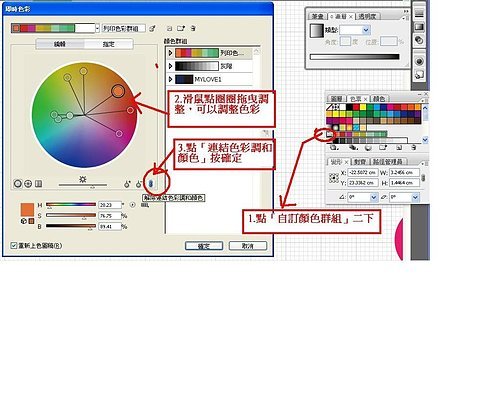Switch to the 漸層 gradient tab
This screenshot has height=400, width=500.
pyautogui.click(x=340, y=16)
